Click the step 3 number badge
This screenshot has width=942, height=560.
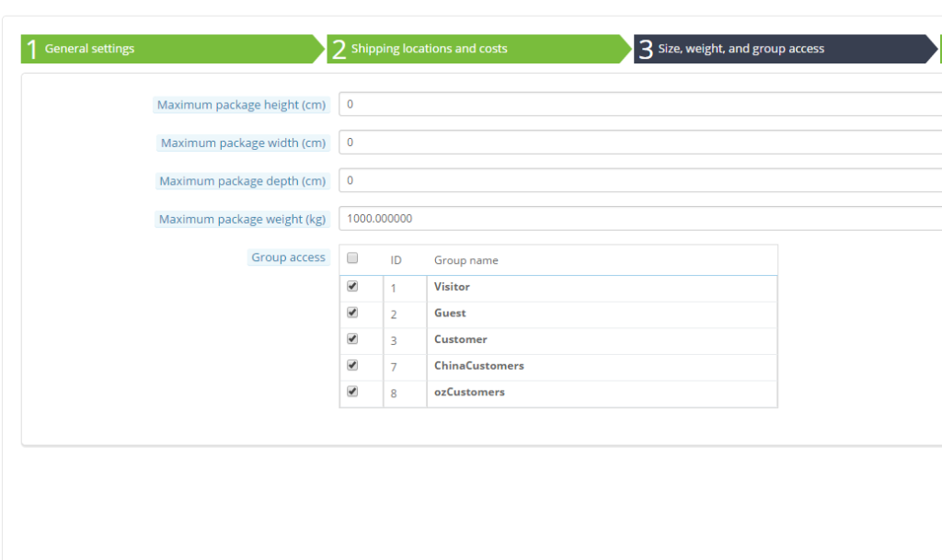click(x=646, y=49)
